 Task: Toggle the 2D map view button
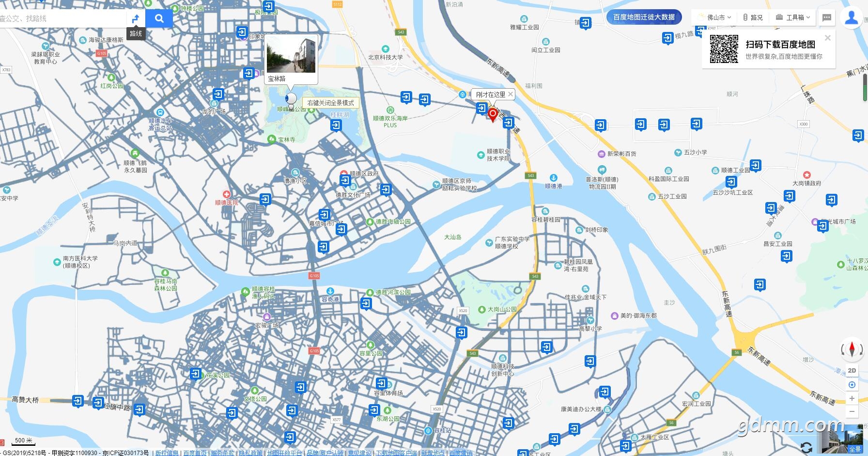coord(852,371)
